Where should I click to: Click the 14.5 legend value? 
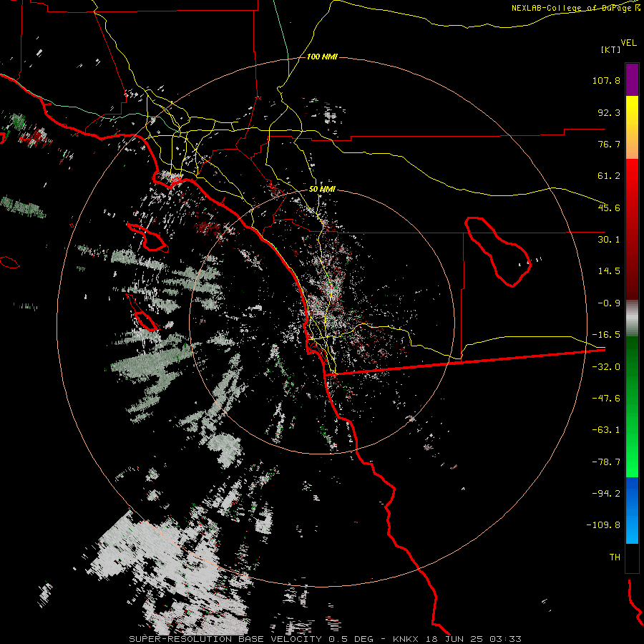pos(609,271)
